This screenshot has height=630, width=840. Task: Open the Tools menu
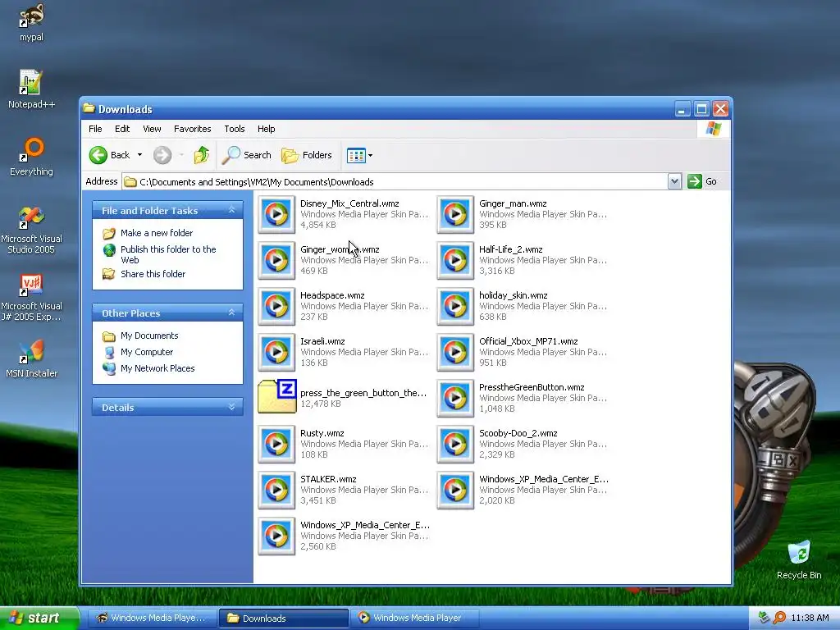[234, 129]
